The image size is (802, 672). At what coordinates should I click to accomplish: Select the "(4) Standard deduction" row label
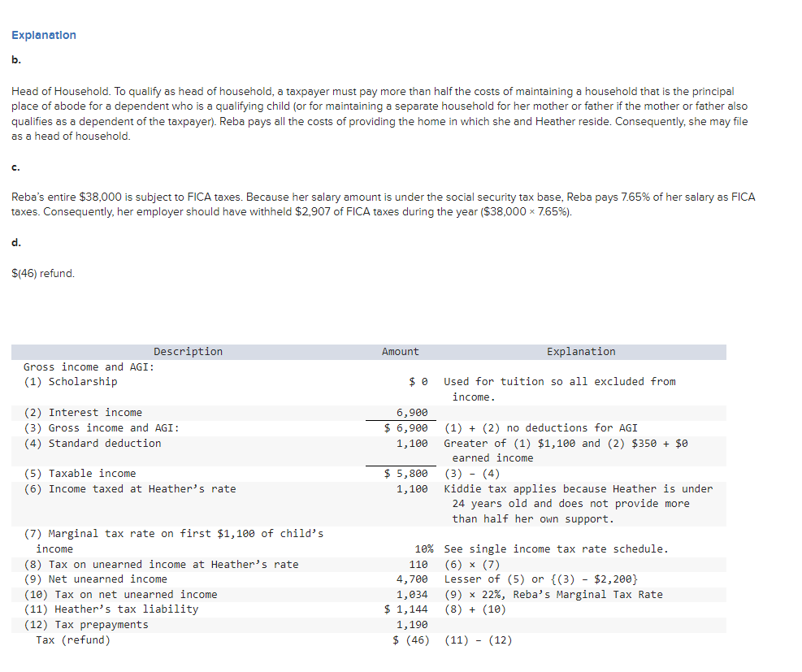point(93,444)
